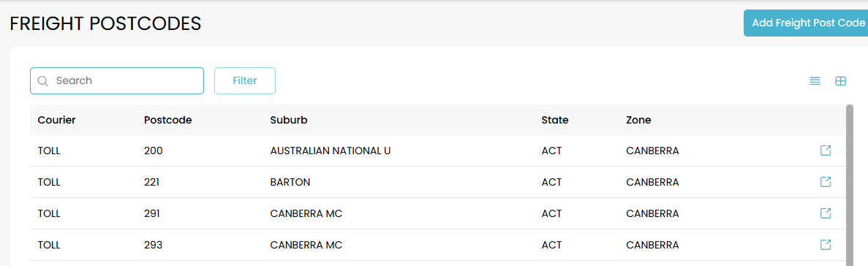Viewport: 868px width, 266px height.
Task: Focus the Search input field
Action: point(117,80)
